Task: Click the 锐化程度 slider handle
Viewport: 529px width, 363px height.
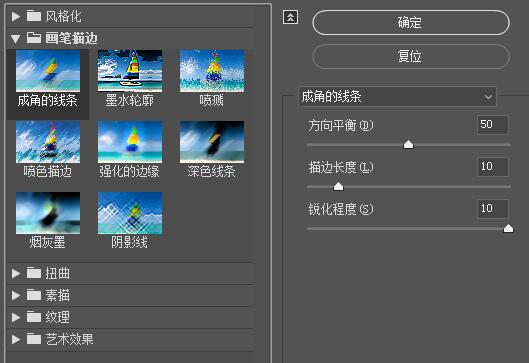Action: pos(508,229)
